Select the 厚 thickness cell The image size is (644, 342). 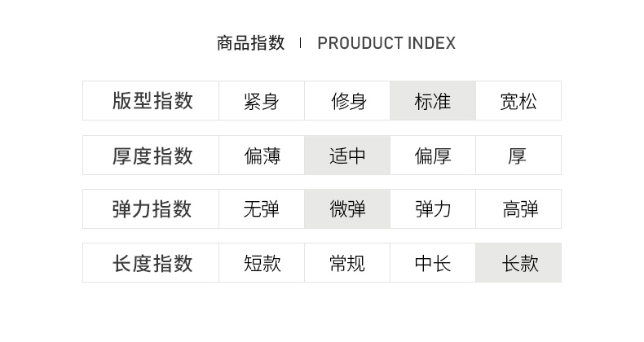518,156
